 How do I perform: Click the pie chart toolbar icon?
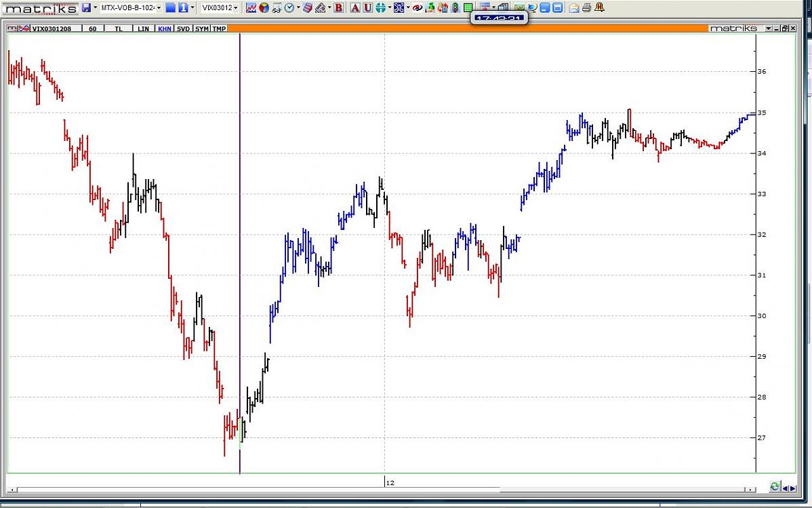264,7
